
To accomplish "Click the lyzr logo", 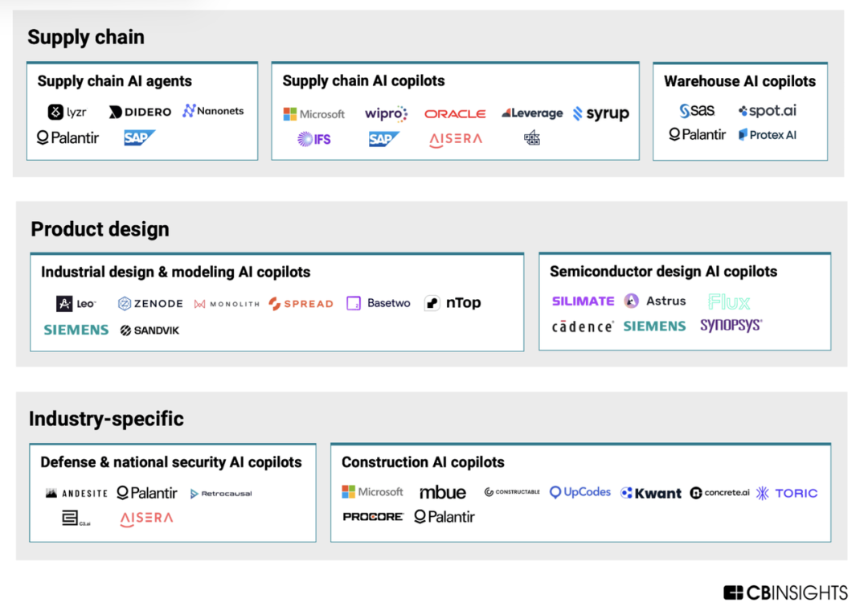I will tap(67, 112).
